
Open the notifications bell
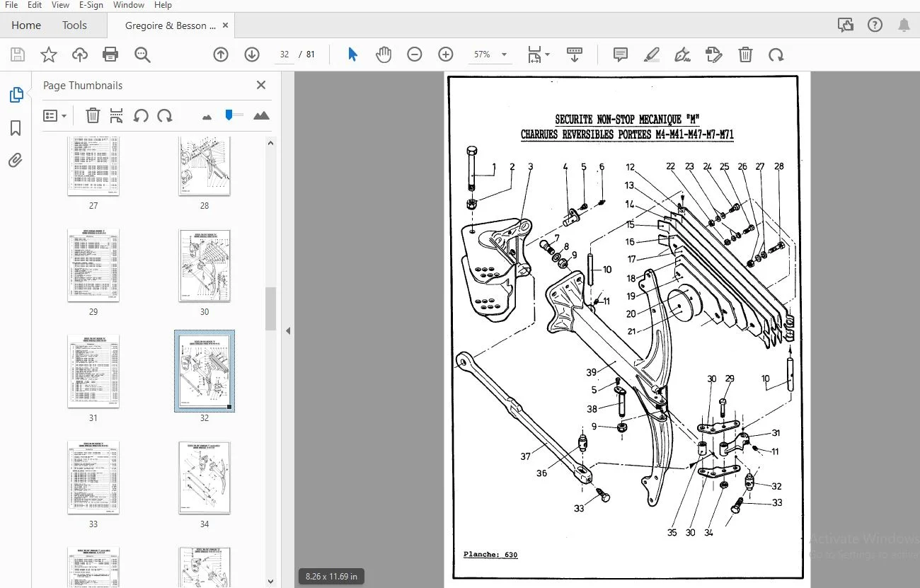(904, 25)
